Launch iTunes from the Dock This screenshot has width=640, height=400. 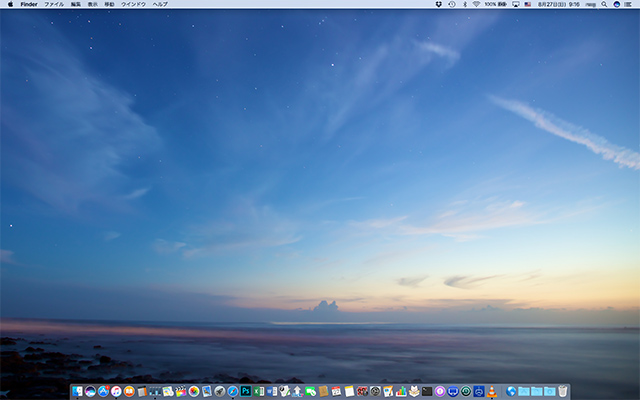tap(116, 391)
